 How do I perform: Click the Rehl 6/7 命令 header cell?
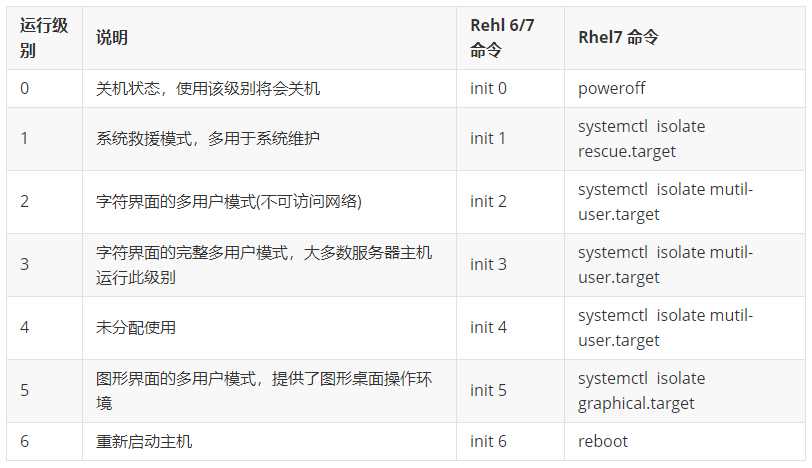pos(510,38)
